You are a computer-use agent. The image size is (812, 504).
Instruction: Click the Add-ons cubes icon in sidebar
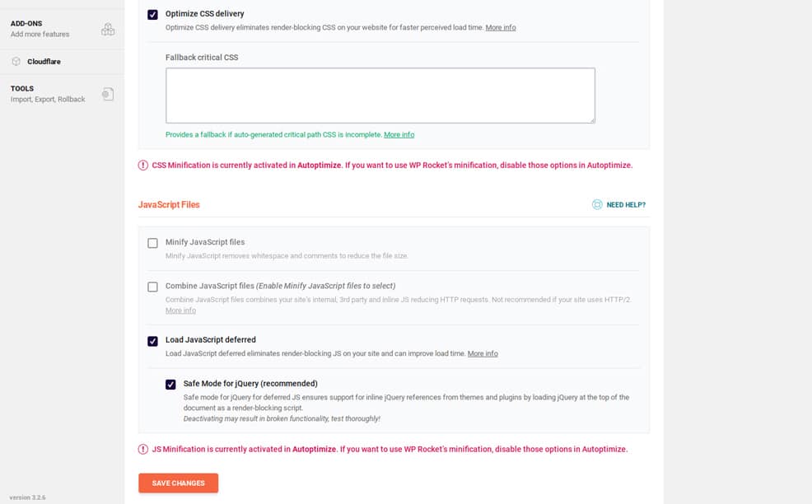click(108, 29)
